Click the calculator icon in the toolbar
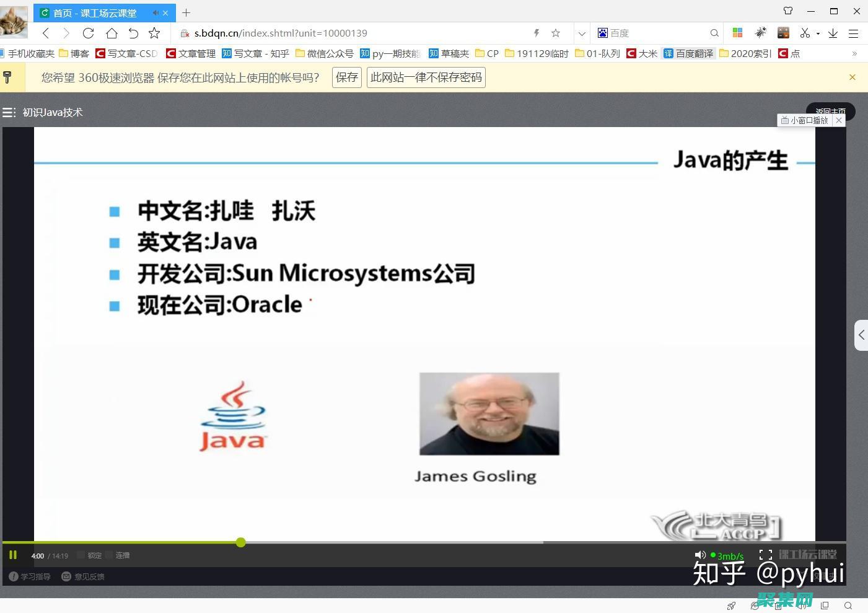 (x=783, y=33)
